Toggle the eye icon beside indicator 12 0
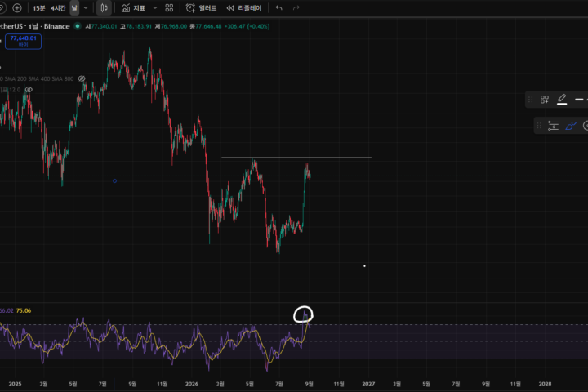 (29, 90)
